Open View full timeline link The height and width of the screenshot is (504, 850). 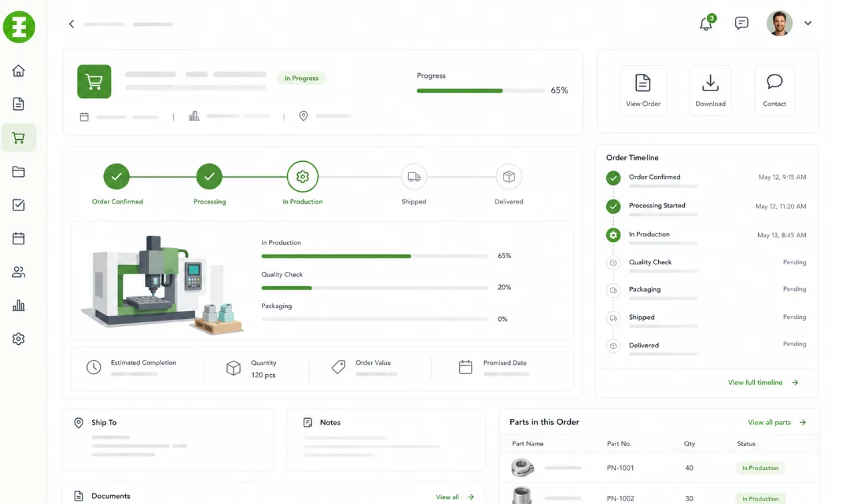coord(763,383)
